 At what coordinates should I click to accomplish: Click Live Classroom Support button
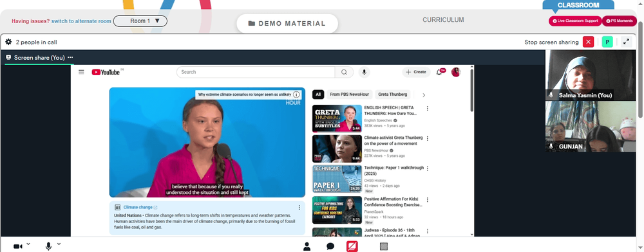(575, 21)
